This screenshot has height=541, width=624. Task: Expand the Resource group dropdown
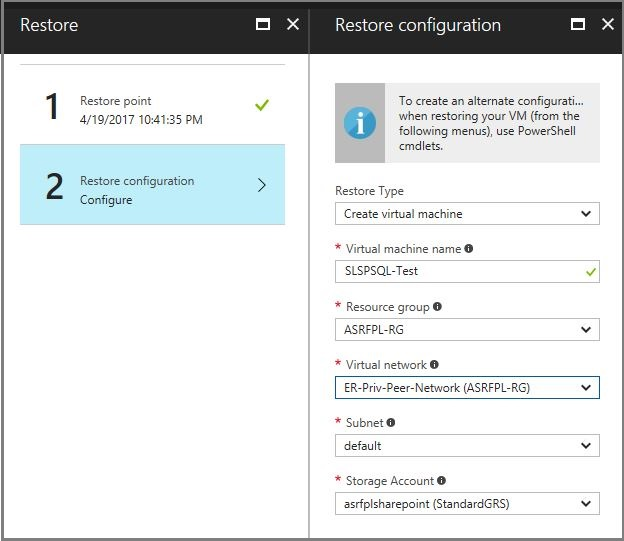(x=467, y=329)
